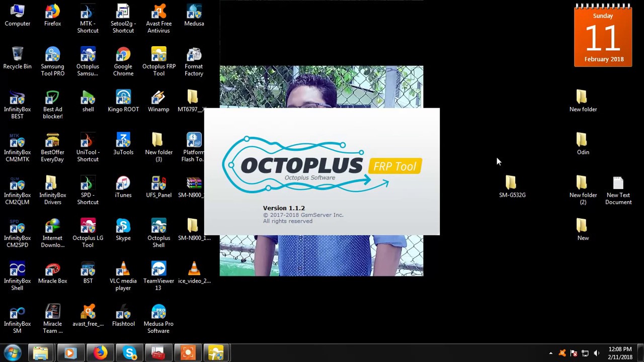Select the BST desktop shortcut
Screen dimensions: 644x362
tap(88, 273)
